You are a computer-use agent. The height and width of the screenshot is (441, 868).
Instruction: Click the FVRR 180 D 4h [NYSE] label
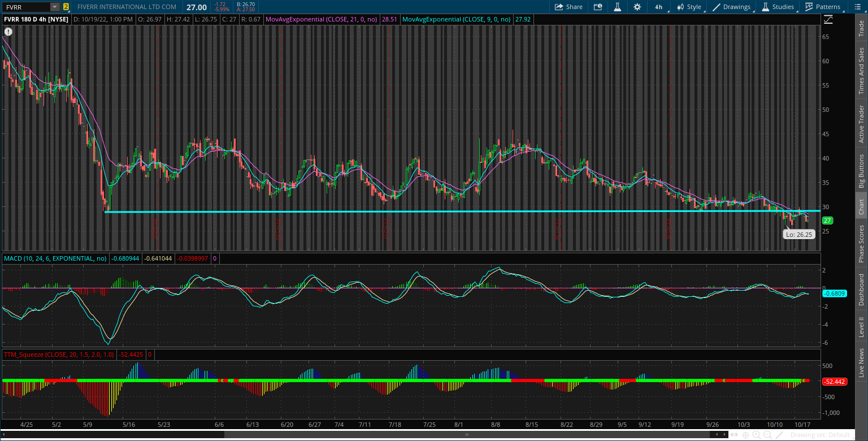37,19
